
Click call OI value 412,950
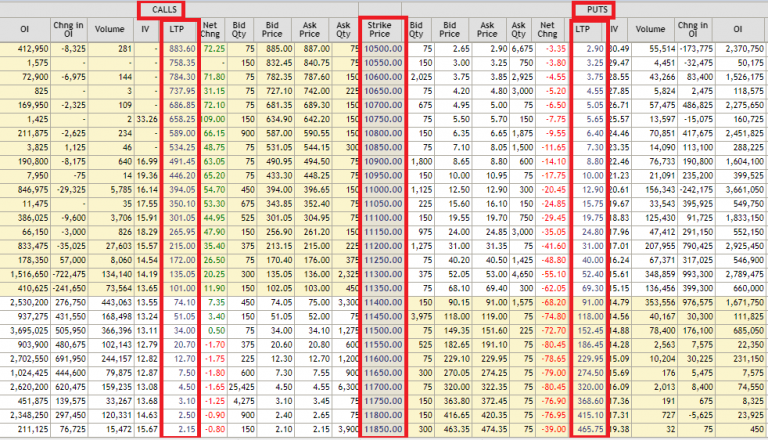click(33, 49)
